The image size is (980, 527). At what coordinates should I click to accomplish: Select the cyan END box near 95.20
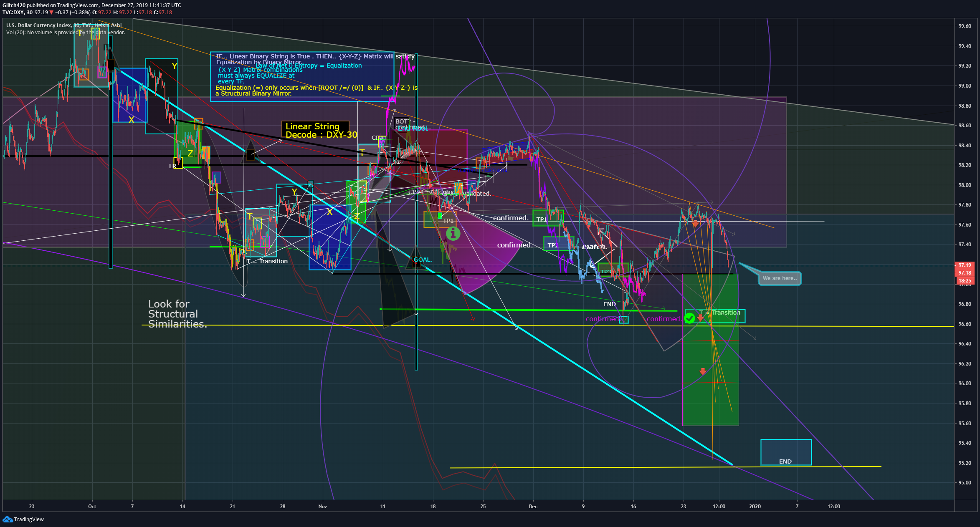[x=786, y=452]
